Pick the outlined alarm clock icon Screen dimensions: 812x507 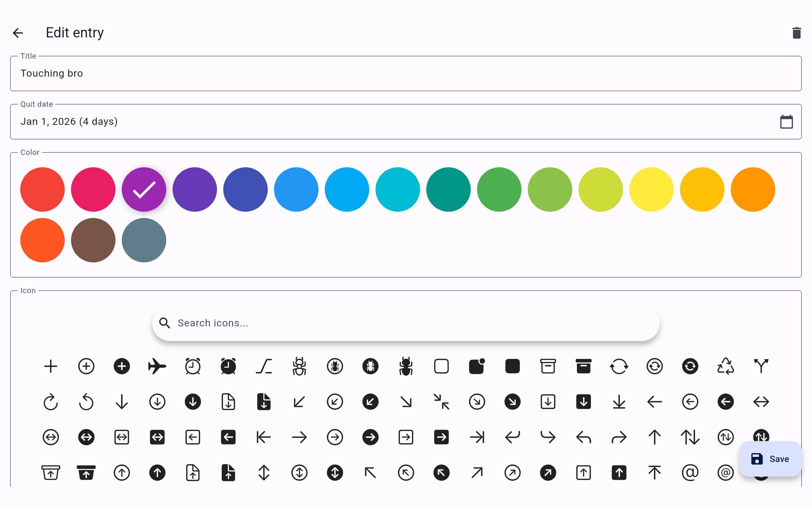(193, 366)
